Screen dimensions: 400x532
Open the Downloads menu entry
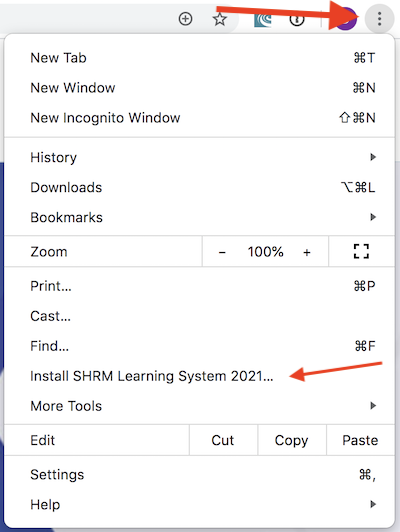pos(199,187)
